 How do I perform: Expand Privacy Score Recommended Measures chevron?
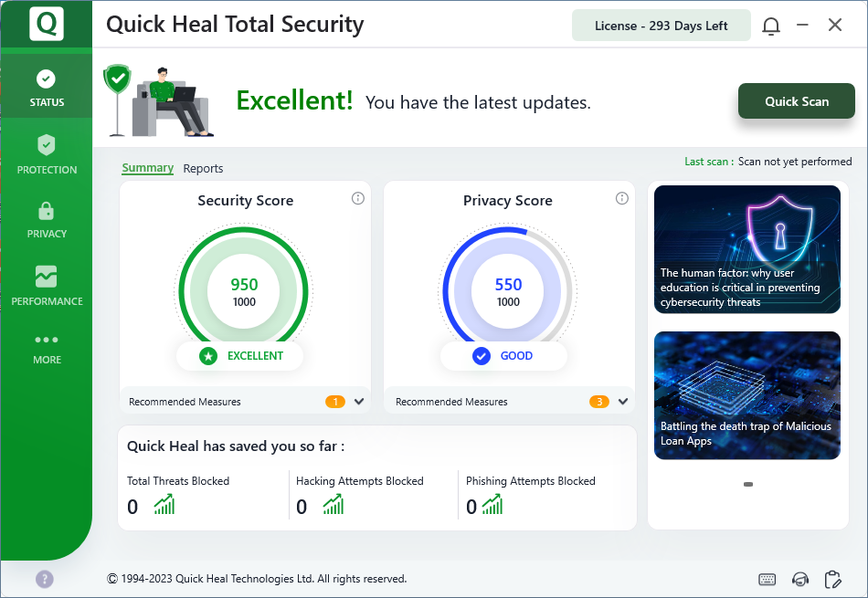click(x=623, y=402)
